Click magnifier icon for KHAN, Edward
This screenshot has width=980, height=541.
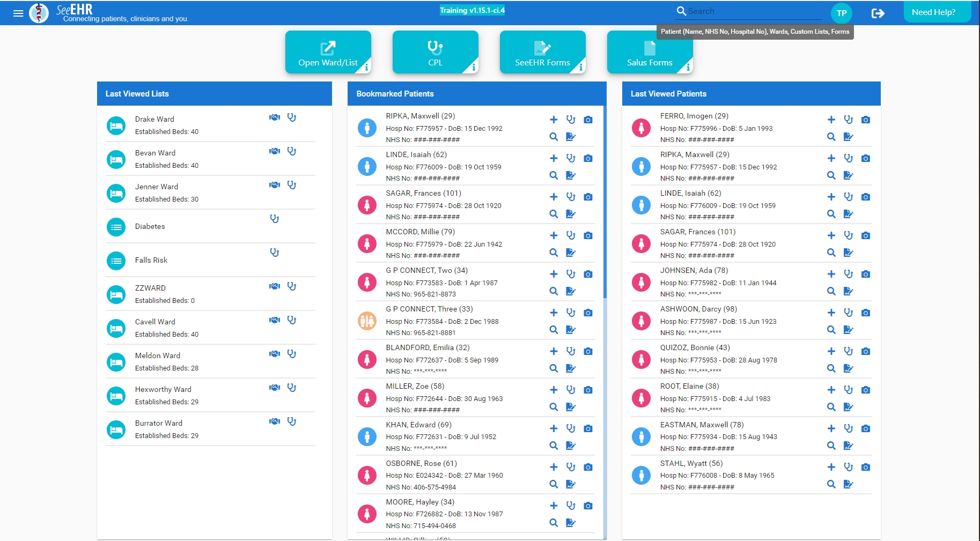click(x=554, y=446)
